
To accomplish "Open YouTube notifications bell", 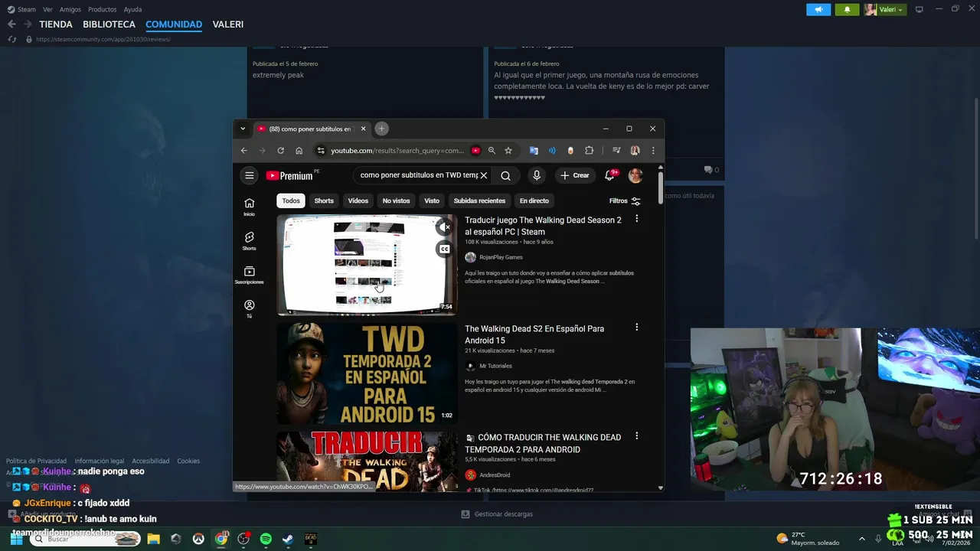I will click(610, 175).
